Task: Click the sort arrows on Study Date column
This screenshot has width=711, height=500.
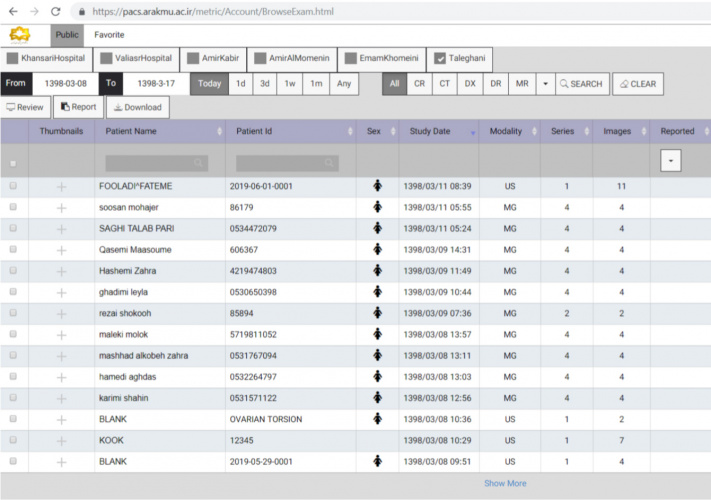Action: point(472,132)
